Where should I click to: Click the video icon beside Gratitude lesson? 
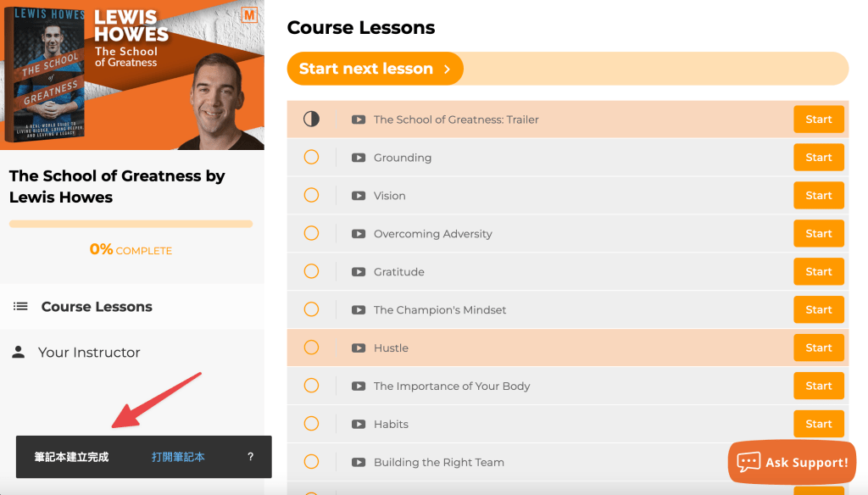pyautogui.click(x=359, y=272)
